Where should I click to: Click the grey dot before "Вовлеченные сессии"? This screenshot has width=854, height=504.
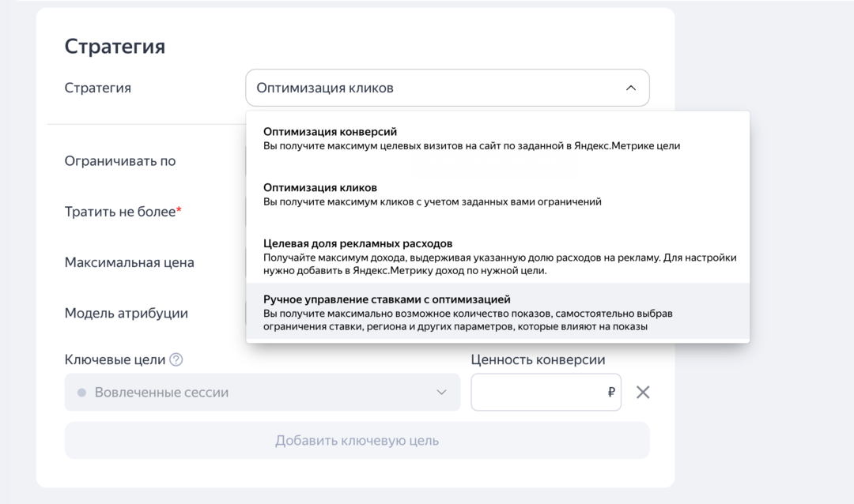(83, 392)
